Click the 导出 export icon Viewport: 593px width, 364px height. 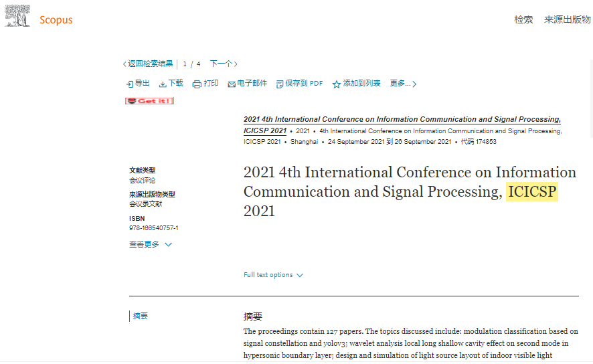[130, 84]
